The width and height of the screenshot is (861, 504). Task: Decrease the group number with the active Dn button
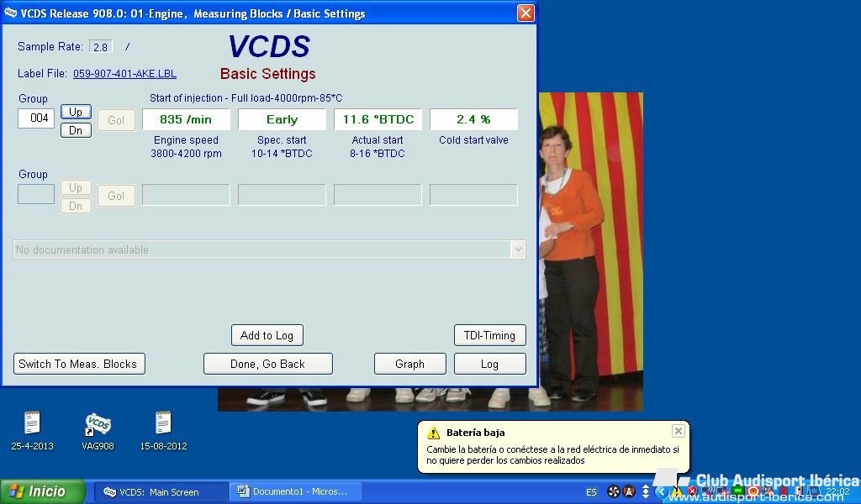tap(76, 130)
